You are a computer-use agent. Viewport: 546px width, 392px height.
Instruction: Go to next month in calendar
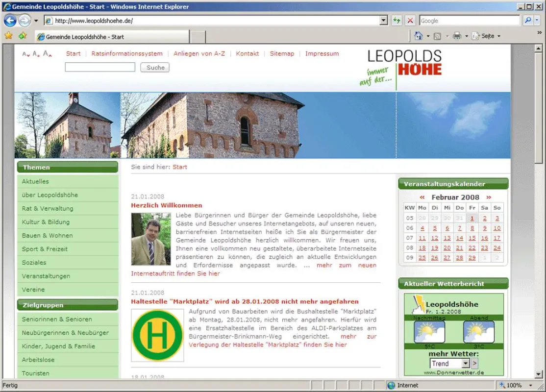point(489,197)
